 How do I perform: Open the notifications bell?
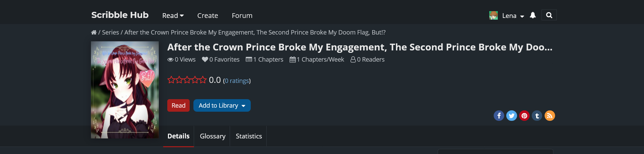pyautogui.click(x=533, y=15)
